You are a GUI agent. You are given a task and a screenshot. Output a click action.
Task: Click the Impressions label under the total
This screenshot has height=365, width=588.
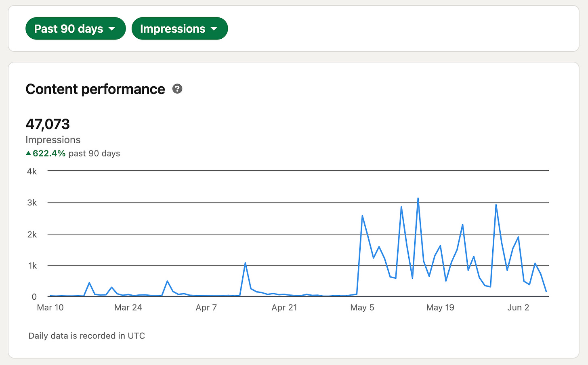tap(53, 140)
